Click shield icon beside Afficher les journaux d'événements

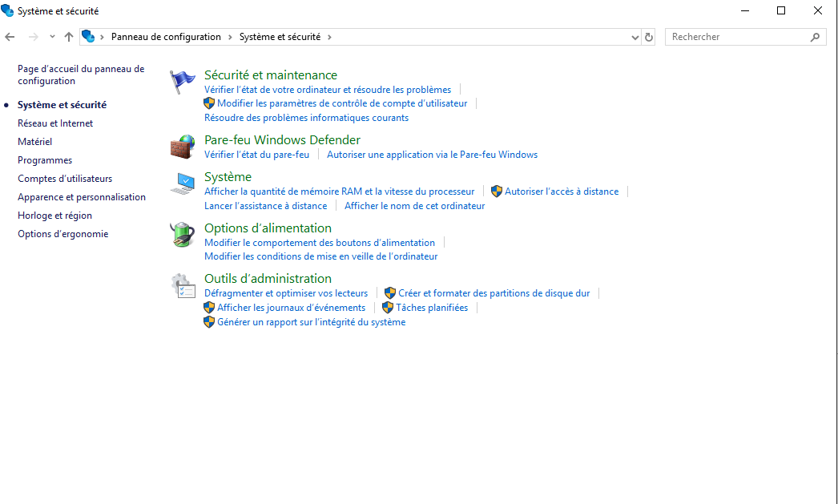[210, 308]
